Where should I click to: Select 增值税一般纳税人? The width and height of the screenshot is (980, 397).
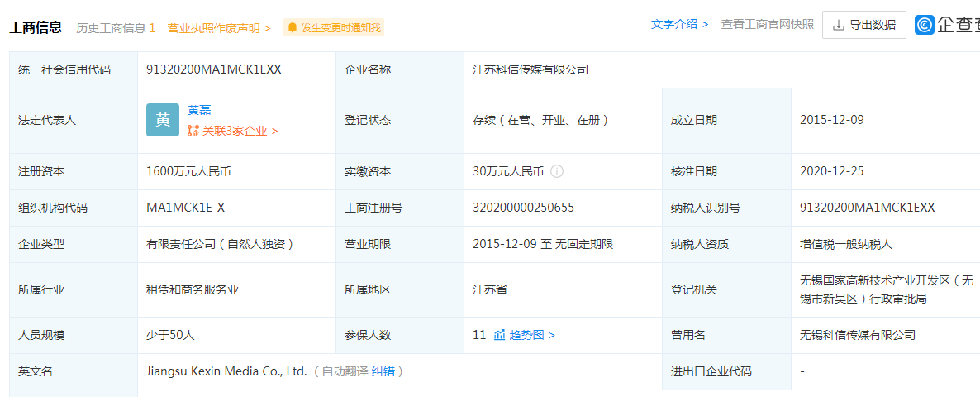(846, 245)
